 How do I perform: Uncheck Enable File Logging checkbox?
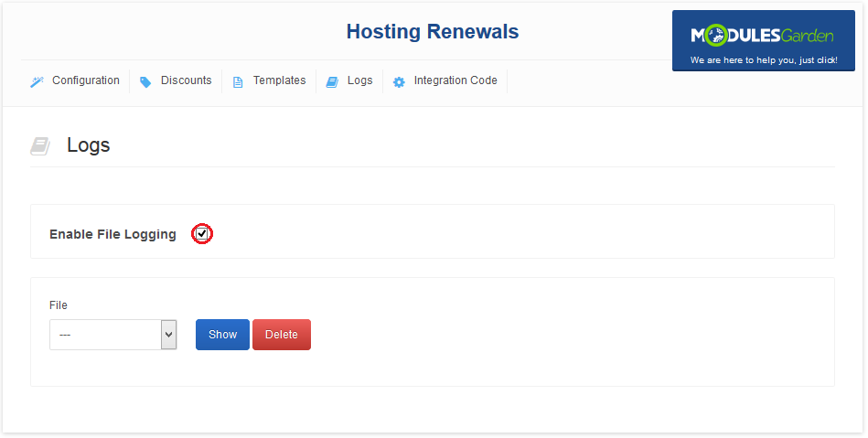tap(202, 234)
